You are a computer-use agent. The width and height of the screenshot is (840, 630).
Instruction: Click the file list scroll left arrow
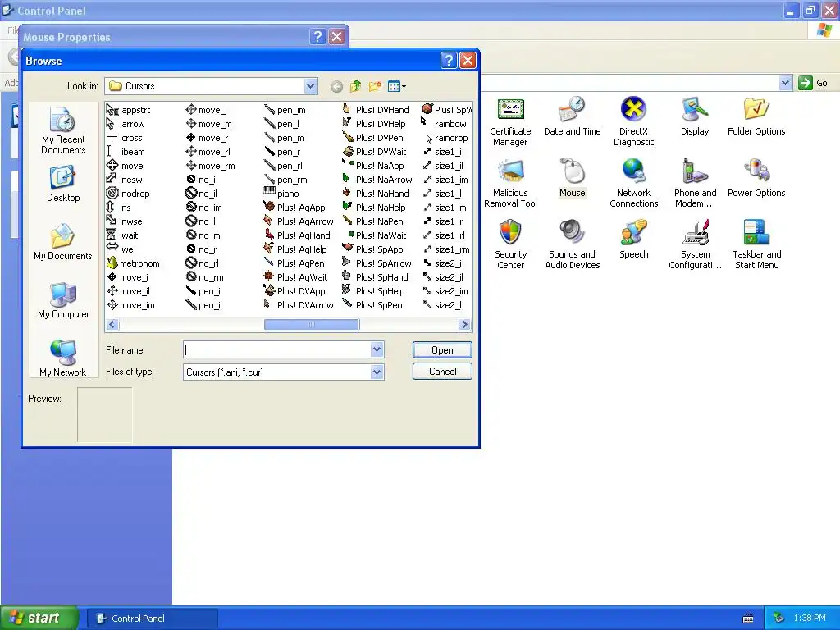click(112, 325)
